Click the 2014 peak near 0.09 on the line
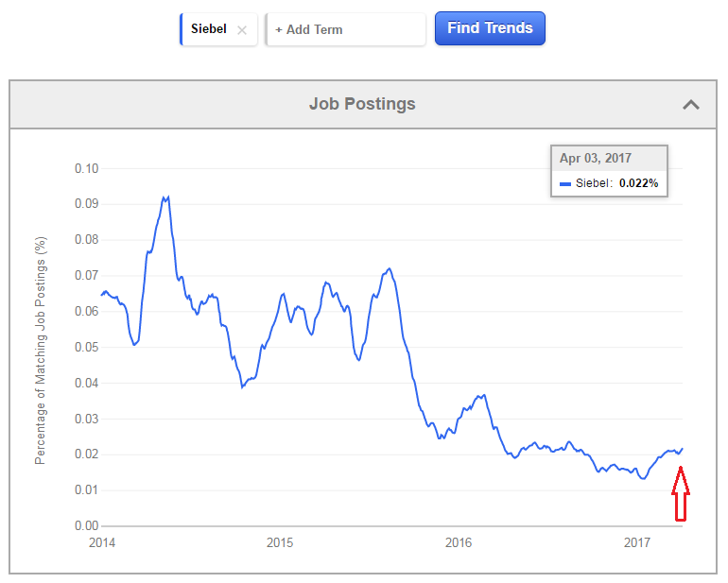This screenshot has width=728, height=583. [165, 198]
